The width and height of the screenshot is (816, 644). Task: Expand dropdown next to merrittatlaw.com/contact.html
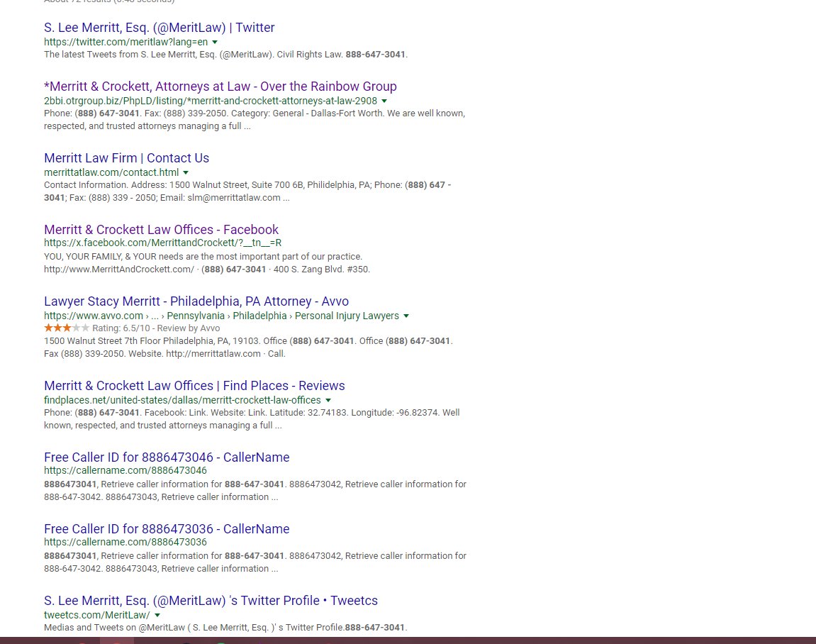tap(186, 172)
